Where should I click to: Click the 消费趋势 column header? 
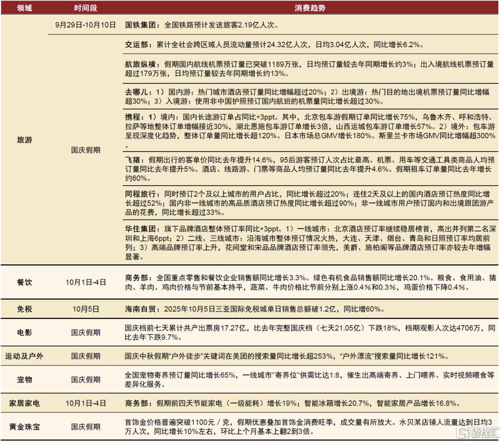click(310, 8)
